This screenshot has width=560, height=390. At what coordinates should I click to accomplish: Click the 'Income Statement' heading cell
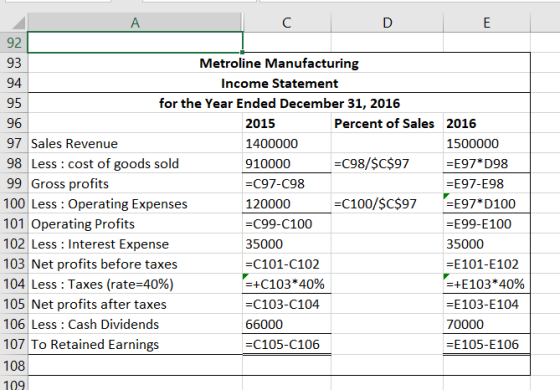pyautogui.click(x=279, y=83)
